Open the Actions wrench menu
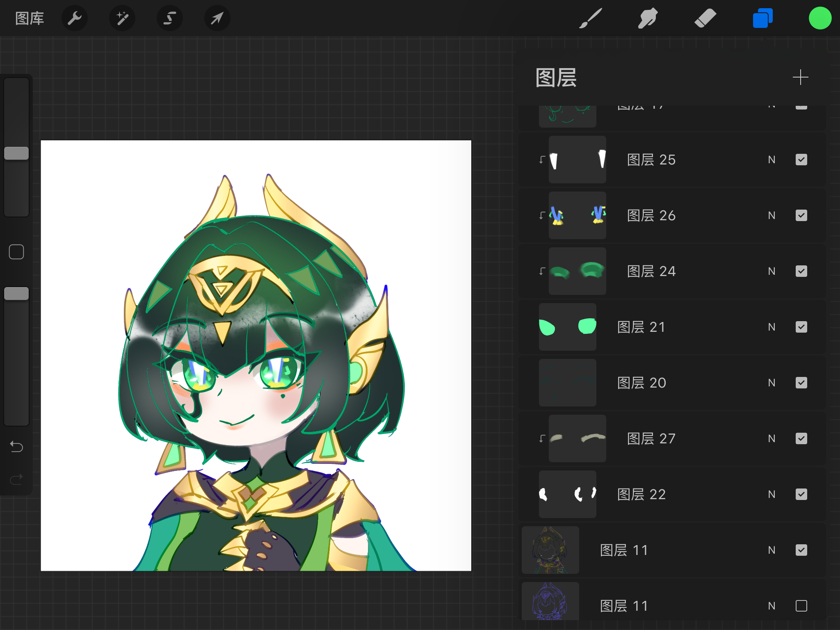 point(75,18)
